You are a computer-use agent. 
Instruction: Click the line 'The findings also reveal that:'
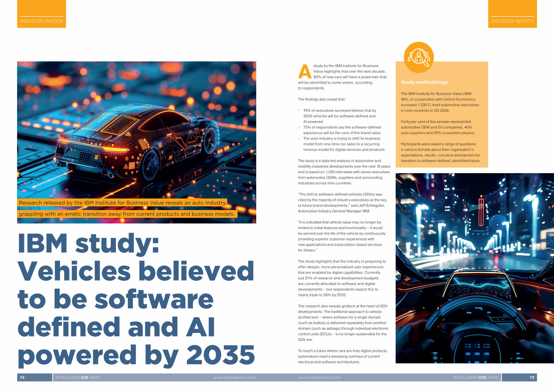(321, 99)
